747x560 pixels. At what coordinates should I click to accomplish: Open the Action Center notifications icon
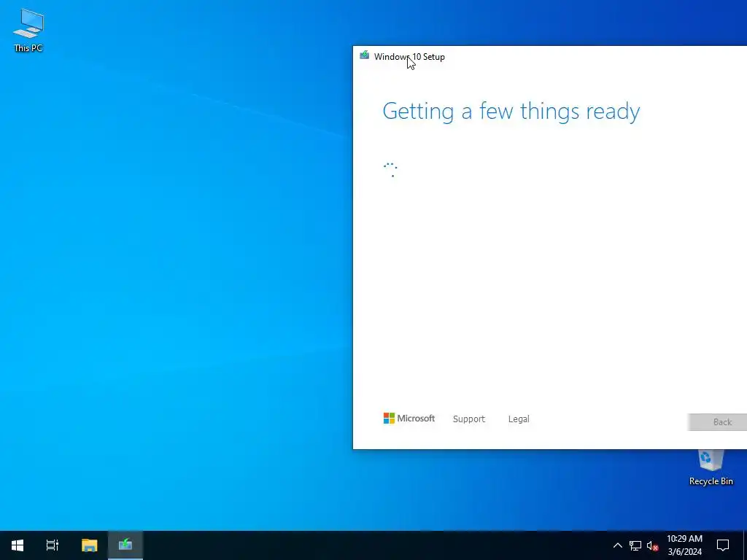723,545
